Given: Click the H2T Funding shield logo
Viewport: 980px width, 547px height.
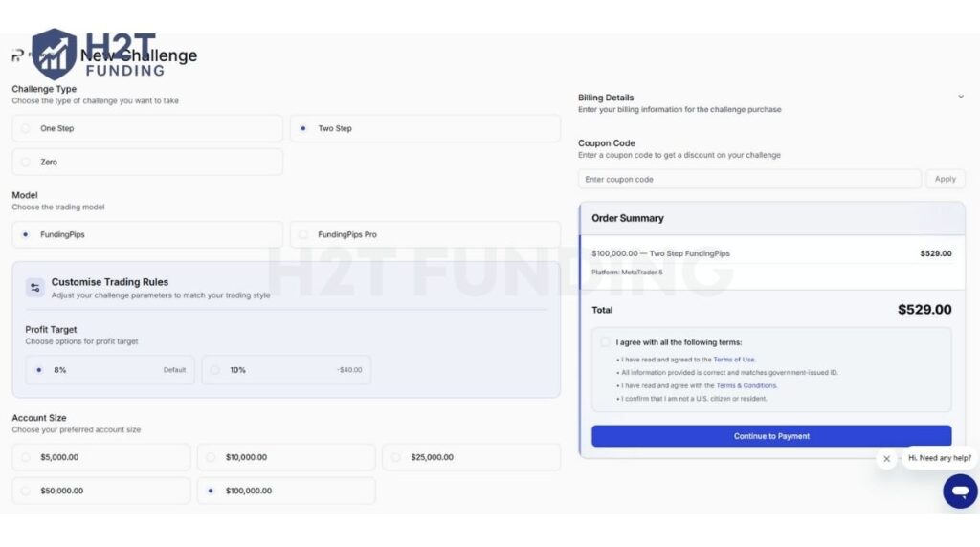Looking at the screenshot, I should point(54,54).
